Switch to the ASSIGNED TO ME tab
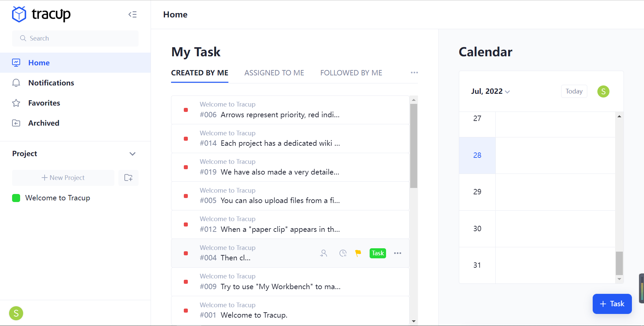The height and width of the screenshot is (326, 644). point(274,73)
